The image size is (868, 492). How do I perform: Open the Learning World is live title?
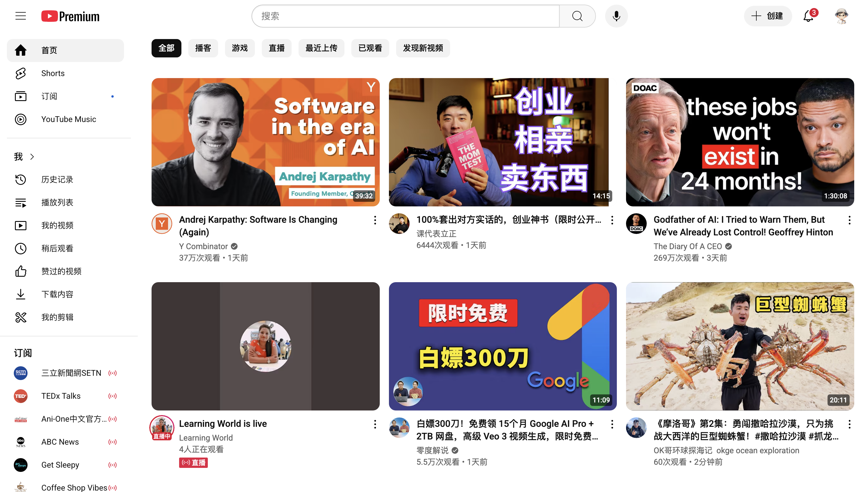pos(223,424)
